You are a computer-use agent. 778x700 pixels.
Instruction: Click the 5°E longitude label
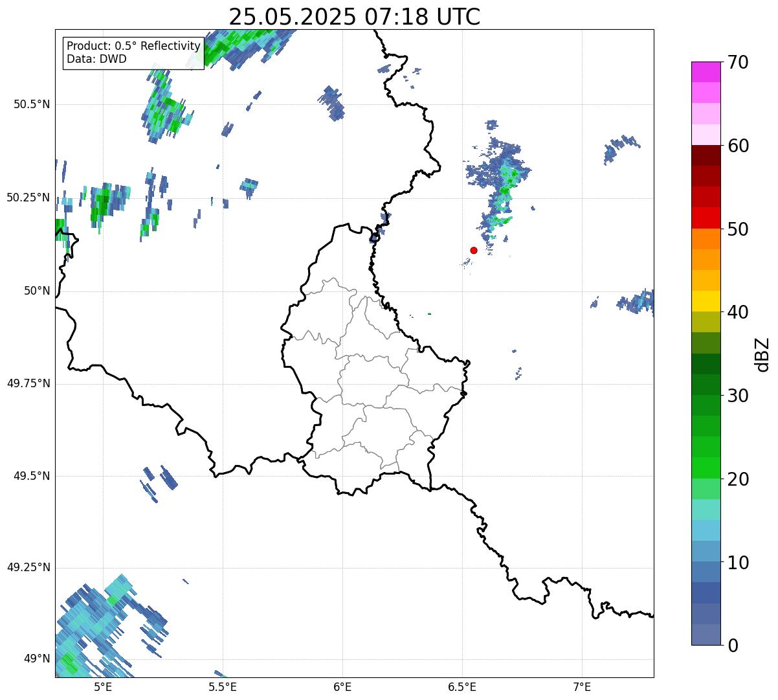[103, 686]
